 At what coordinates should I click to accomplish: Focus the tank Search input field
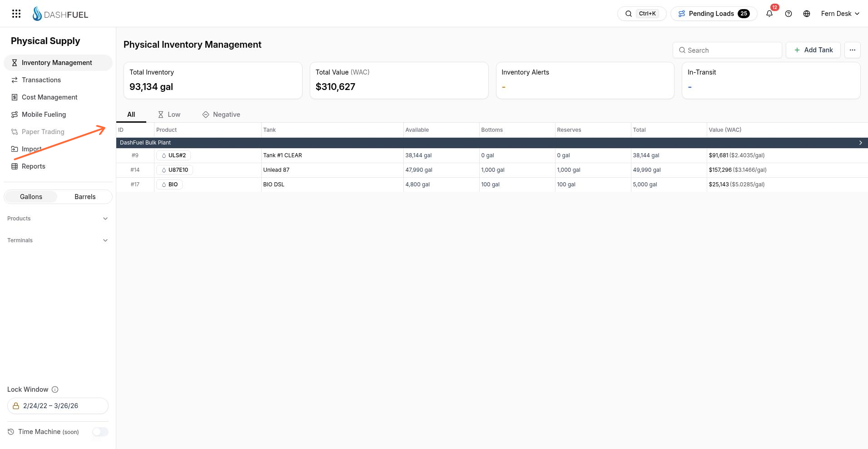(x=727, y=50)
